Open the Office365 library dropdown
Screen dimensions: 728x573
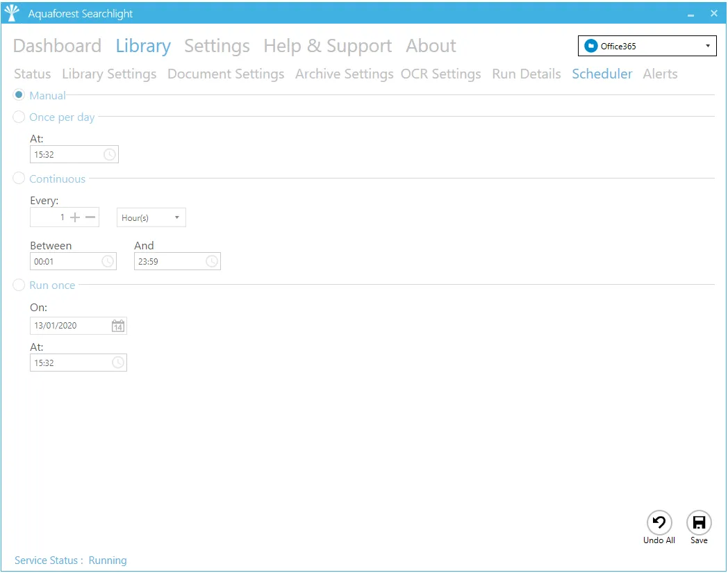pyautogui.click(x=647, y=47)
